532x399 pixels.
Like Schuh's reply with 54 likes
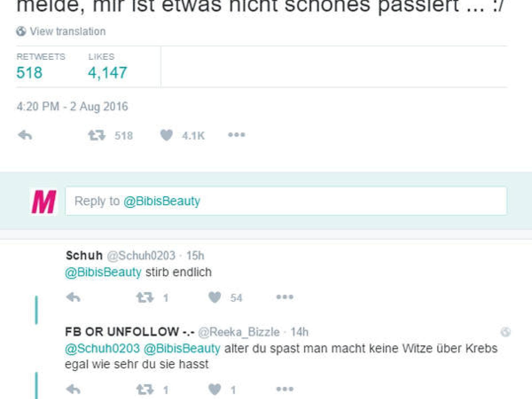215,298
